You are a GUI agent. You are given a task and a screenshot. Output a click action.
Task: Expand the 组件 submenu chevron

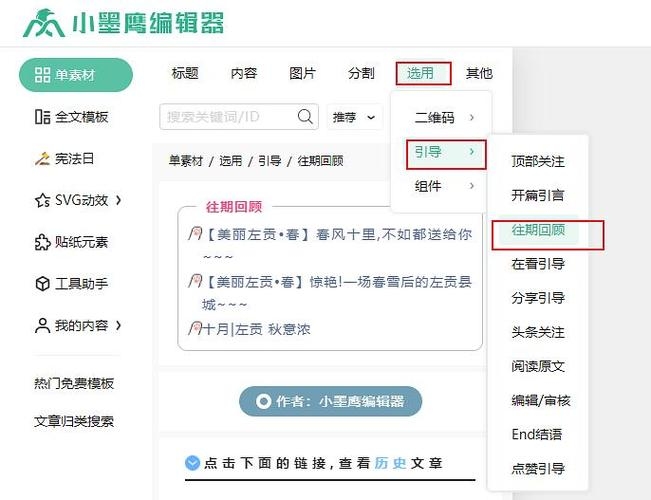[472, 186]
